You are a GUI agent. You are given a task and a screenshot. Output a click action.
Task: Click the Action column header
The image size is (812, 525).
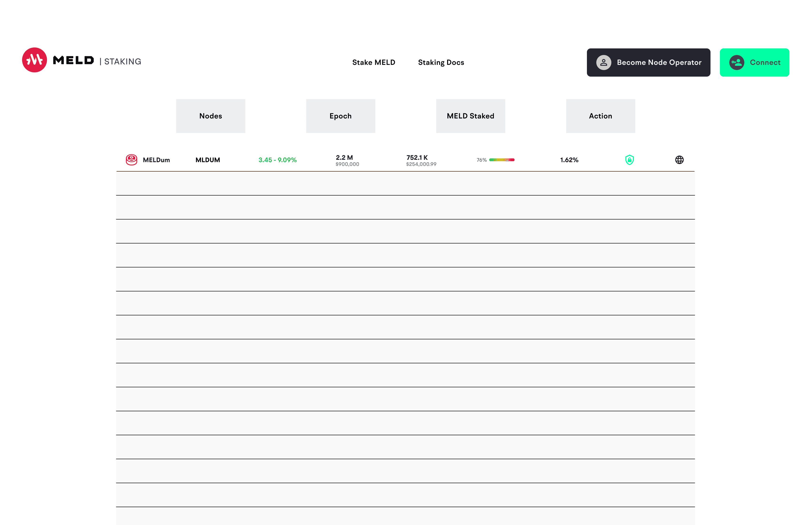[600, 116]
